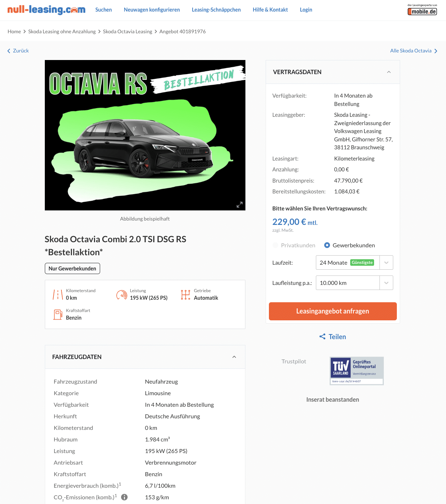The height and width of the screenshot is (504, 446).
Task: Open the Leasing-Schnäppchen menu item
Action: (216, 10)
